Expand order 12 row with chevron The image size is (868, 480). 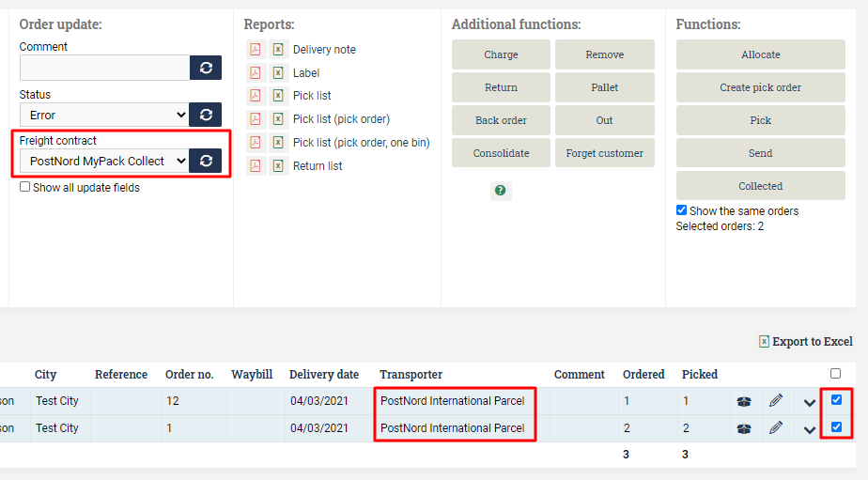point(810,402)
